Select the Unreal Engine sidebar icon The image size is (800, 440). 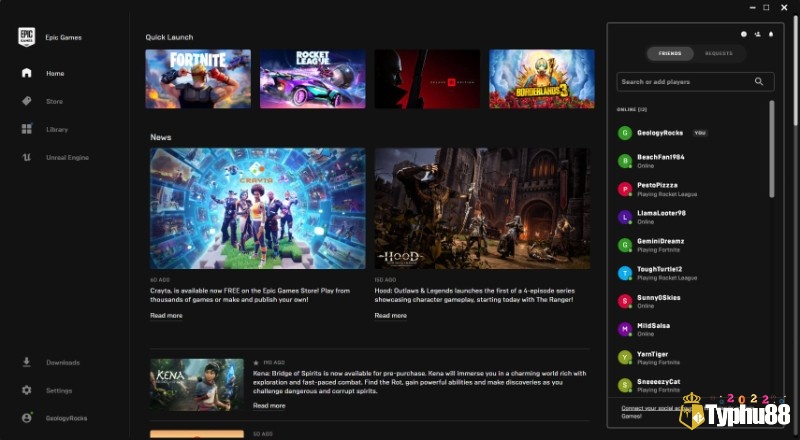(x=27, y=157)
